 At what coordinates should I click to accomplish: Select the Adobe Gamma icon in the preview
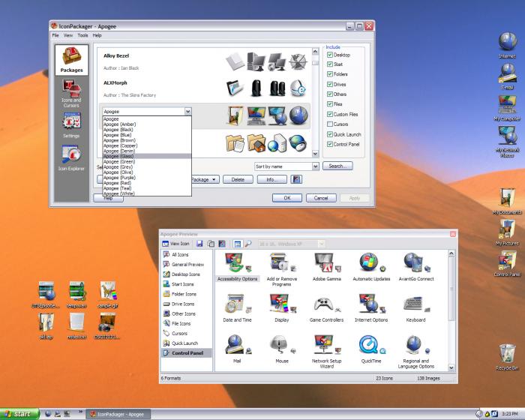tap(327, 267)
